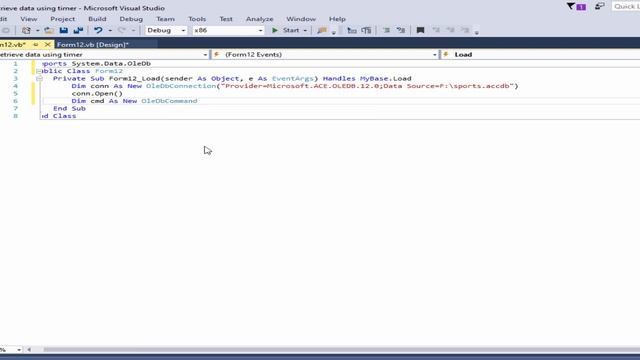Open the Help menu
Image resolution: width=640 pixels, height=360 pixels.
coord(337,19)
